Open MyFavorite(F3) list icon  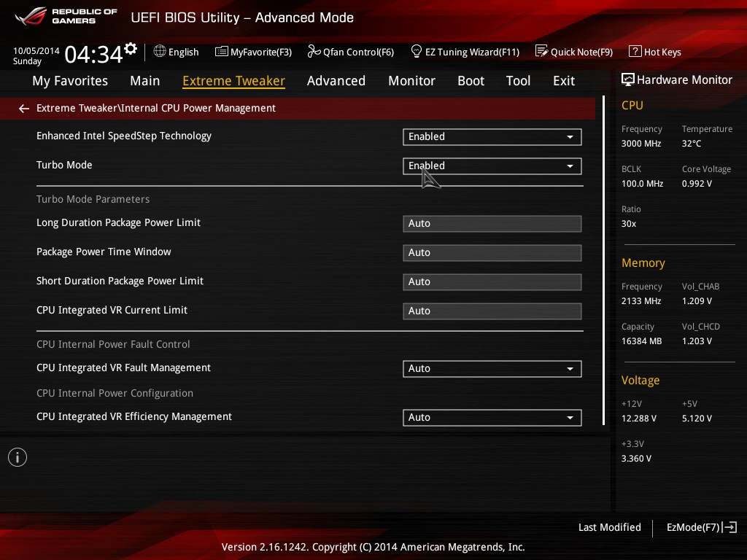[x=221, y=52]
